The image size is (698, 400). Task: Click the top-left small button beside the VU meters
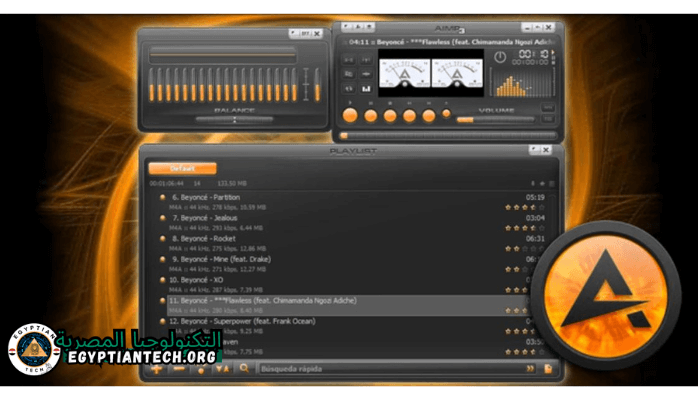click(349, 59)
